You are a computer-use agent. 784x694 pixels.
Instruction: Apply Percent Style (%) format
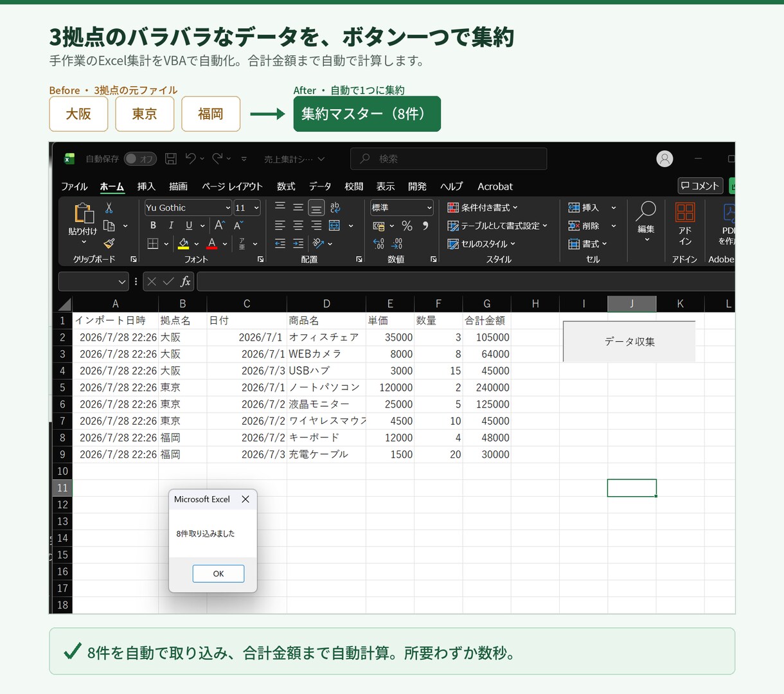point(407,226)
